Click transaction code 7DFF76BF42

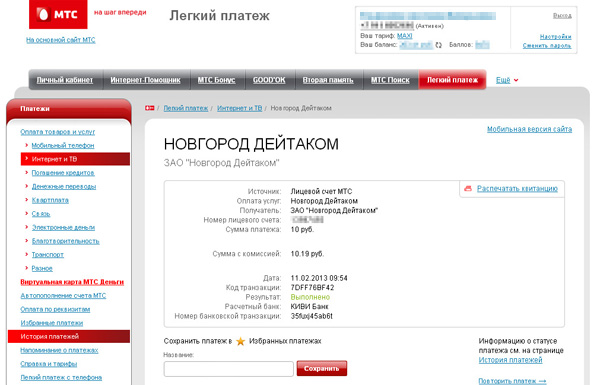[312, 287]
